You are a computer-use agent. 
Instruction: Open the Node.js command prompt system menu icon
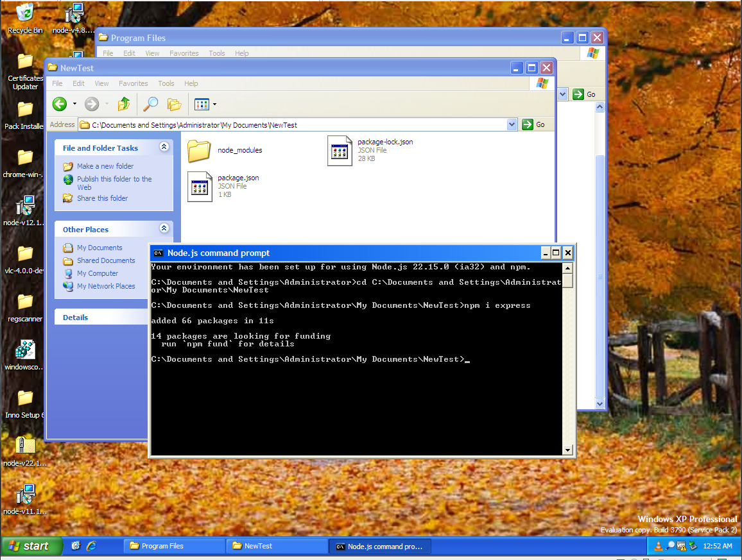158,253
